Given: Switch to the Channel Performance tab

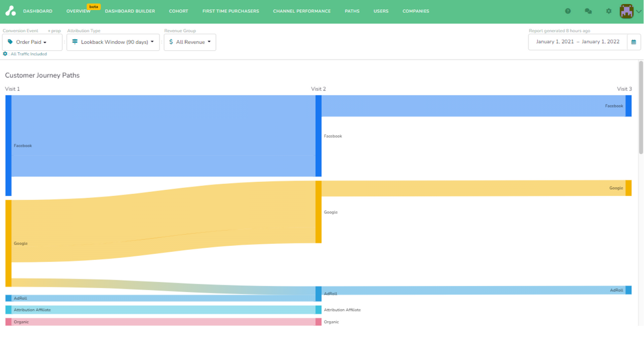Looking at the screenshot, I should coord(301,11).
